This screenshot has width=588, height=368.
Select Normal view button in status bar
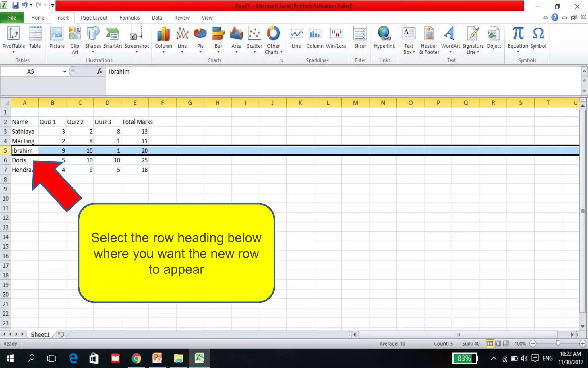tap(490, 344)
